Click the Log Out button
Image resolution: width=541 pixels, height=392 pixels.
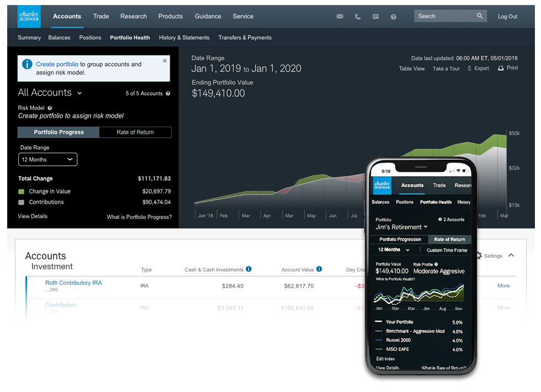coord(507,17)
